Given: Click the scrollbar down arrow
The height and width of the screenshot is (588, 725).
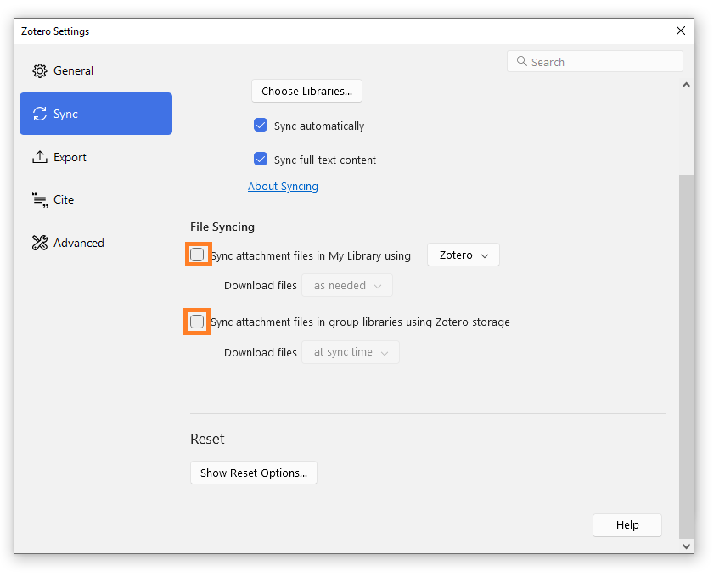Looking at the screenshot, I should pyautogui.click(x=686, y=546).
